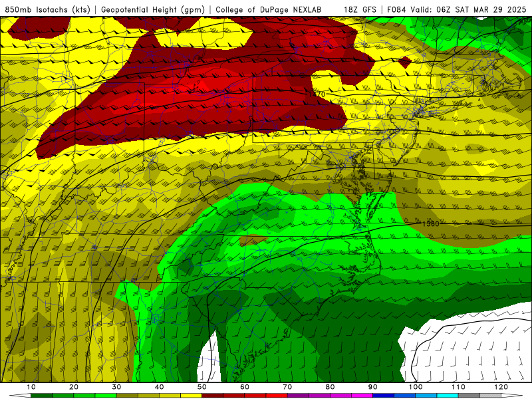Click the 'F084' forecast hour label
The image size is (532, 399).
[x=396, y=9]
